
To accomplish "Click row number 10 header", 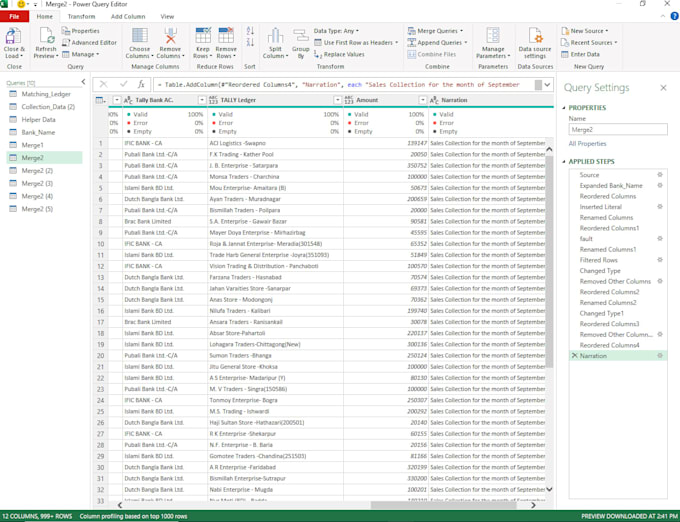I will click(x=101, y=244).
